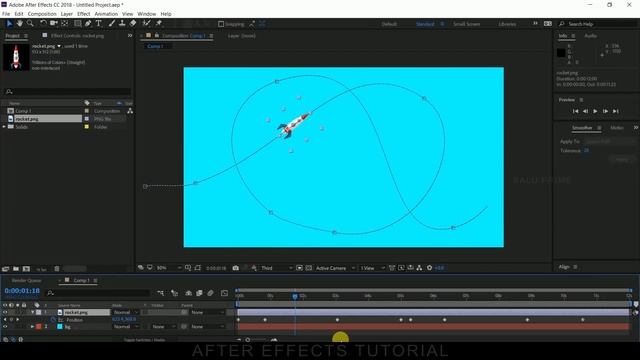Switch to the Libraries workspace
The width and height of the screenshot is (640, 360).
(x=507, y=24)
